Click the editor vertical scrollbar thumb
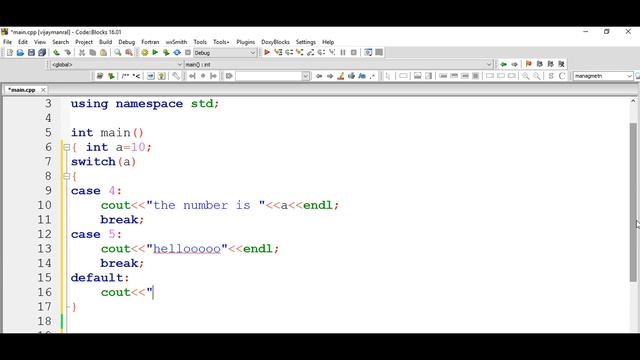The image size is (640, 360). tap(633, 202)
